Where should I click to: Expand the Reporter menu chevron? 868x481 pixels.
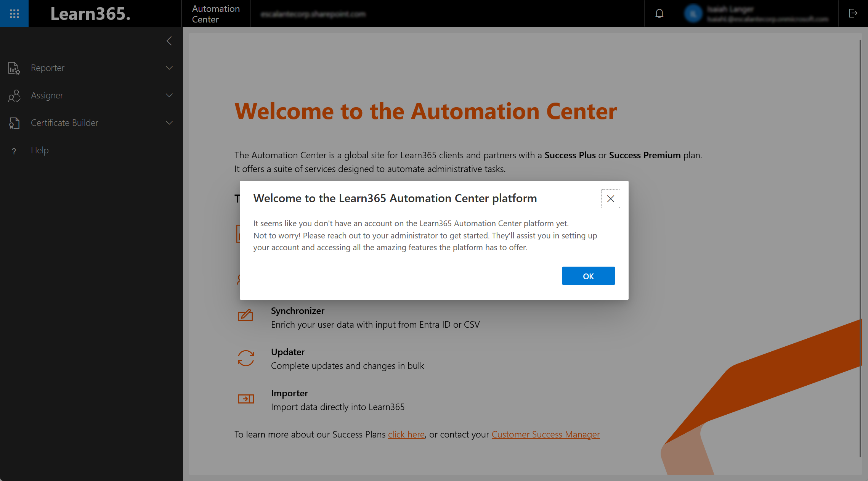tap(169, 68)
